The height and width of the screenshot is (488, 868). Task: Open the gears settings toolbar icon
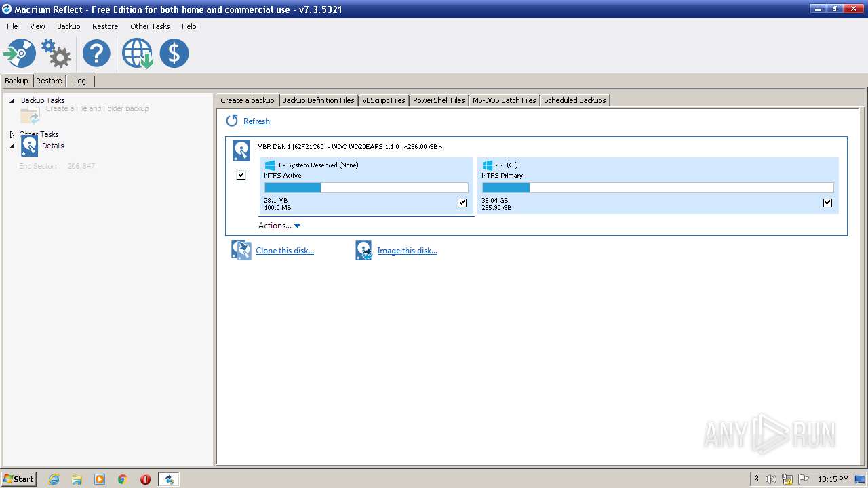click(x=56, y=53)
